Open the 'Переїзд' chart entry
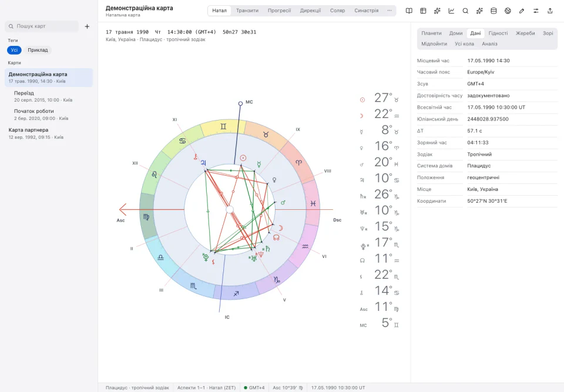 pyautogui.click(x=49, y=96)
